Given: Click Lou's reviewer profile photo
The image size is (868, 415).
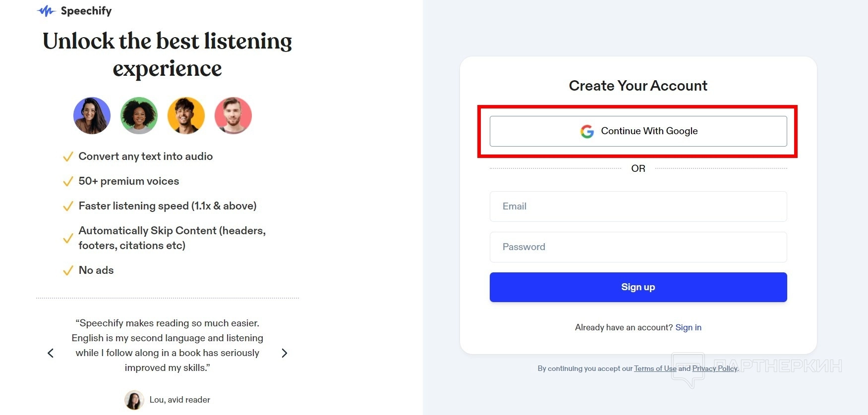Looking at the screenshot, I should [134, 400].
